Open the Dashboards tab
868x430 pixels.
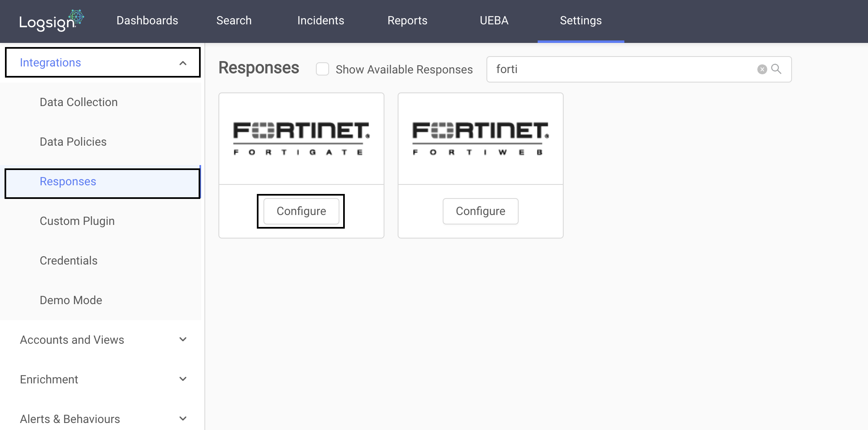[147, 21]
